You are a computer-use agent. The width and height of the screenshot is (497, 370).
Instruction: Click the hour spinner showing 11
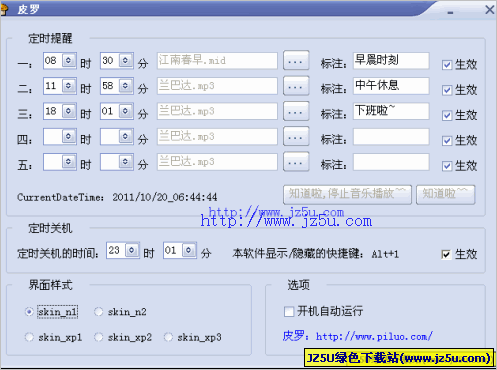click(x=60, y=86)
